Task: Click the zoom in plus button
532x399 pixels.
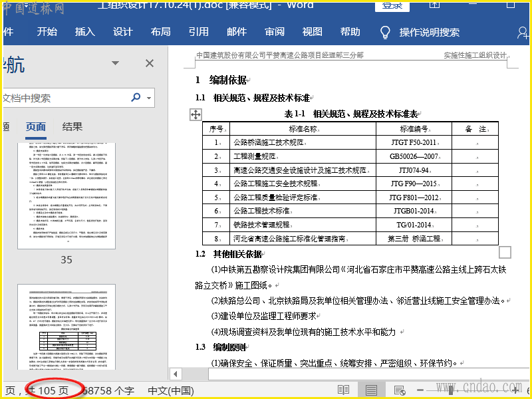Action: [515, 390]
